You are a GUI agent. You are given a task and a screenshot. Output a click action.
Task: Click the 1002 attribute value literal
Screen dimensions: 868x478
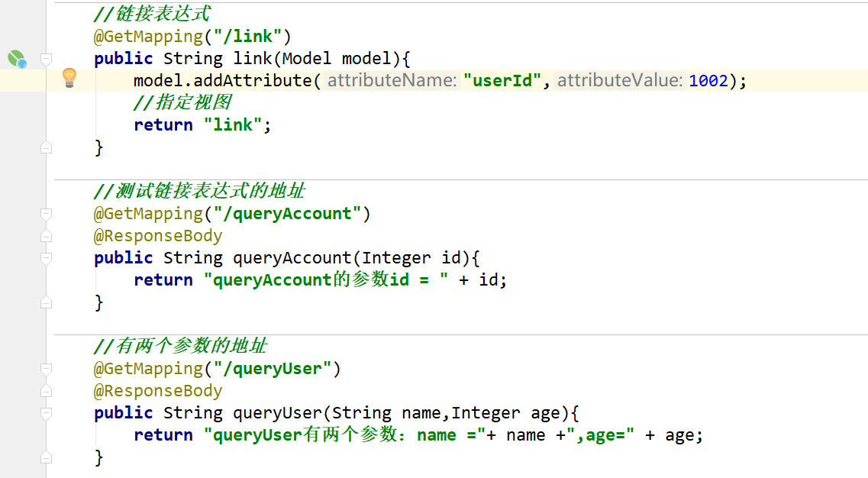[x=709, y=79]
